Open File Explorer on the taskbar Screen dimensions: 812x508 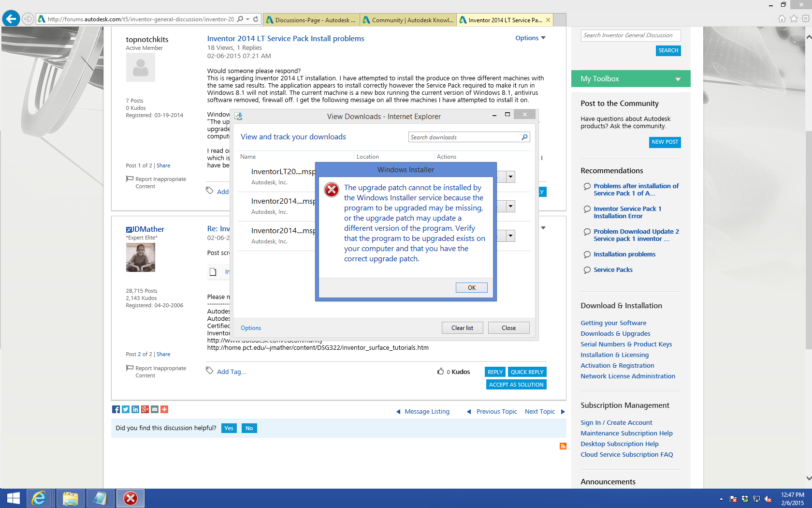click(71, 498)
